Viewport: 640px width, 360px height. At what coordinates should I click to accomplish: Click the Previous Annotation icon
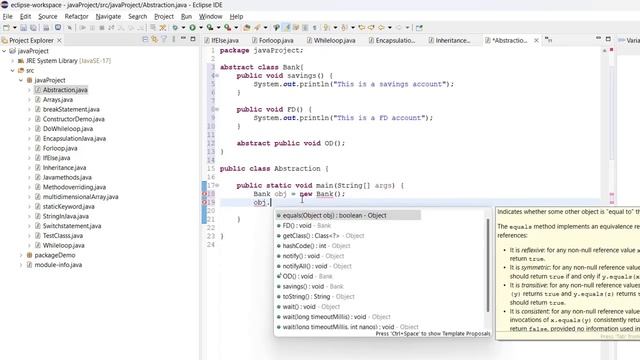(344, 28)
